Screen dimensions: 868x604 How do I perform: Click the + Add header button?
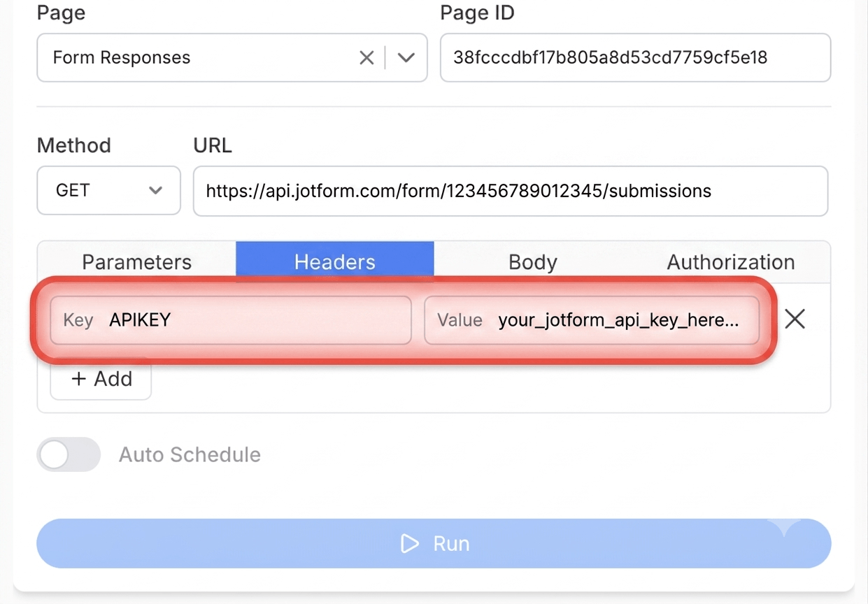pos(101,379)
